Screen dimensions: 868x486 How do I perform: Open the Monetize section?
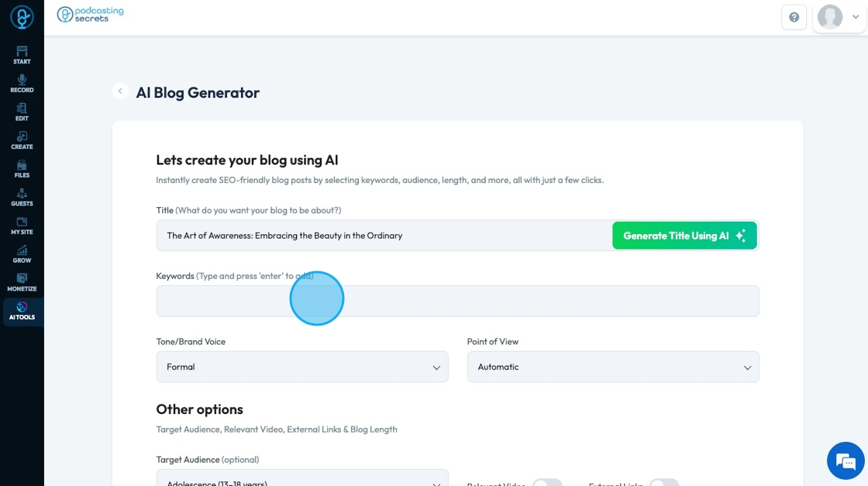[22, 282]
